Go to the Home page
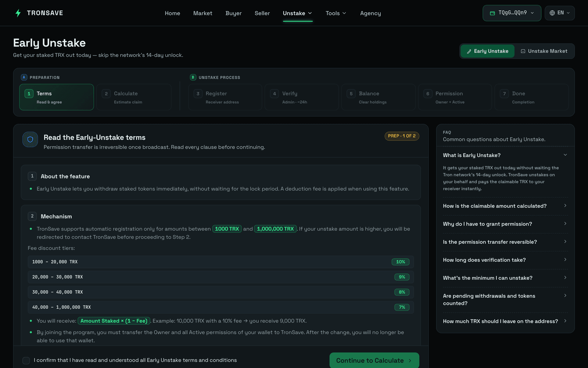This screenshot has width=588, height=368. pyautogui.click(x=172, y=13)
